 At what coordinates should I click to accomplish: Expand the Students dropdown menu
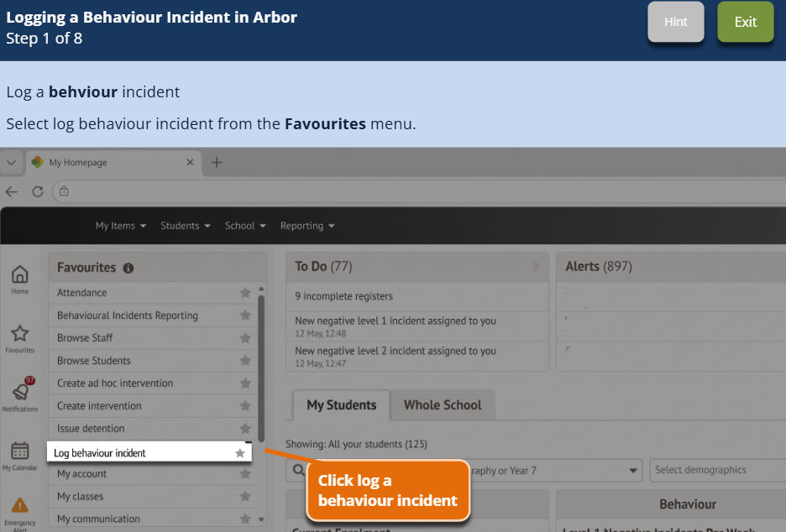(186, 226)
